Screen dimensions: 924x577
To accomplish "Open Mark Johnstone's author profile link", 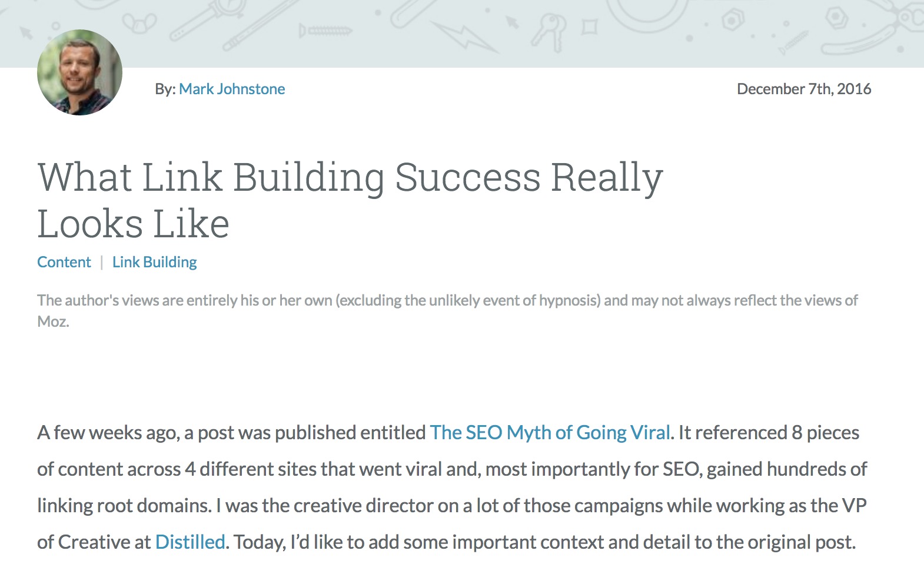I will [x=232, y=89].
